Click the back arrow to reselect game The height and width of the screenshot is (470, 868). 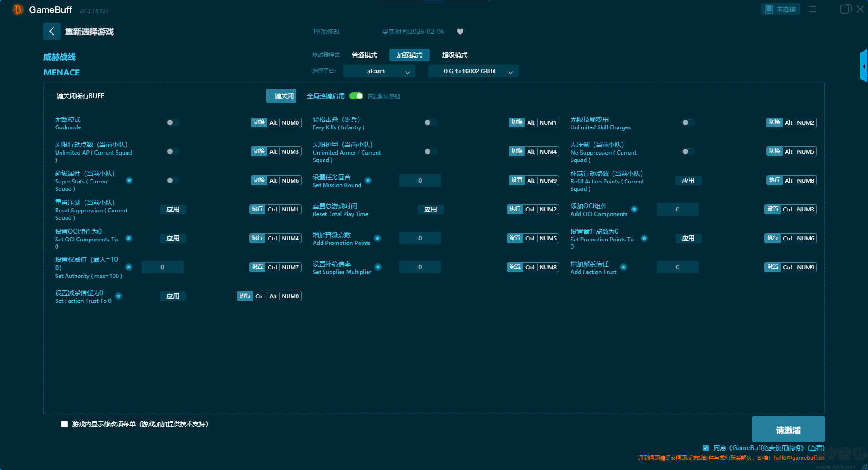click(52, 31)
